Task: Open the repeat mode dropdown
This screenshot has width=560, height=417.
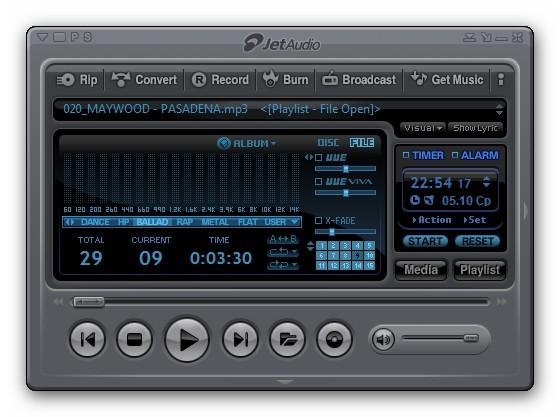Action: tap(283, 252)
